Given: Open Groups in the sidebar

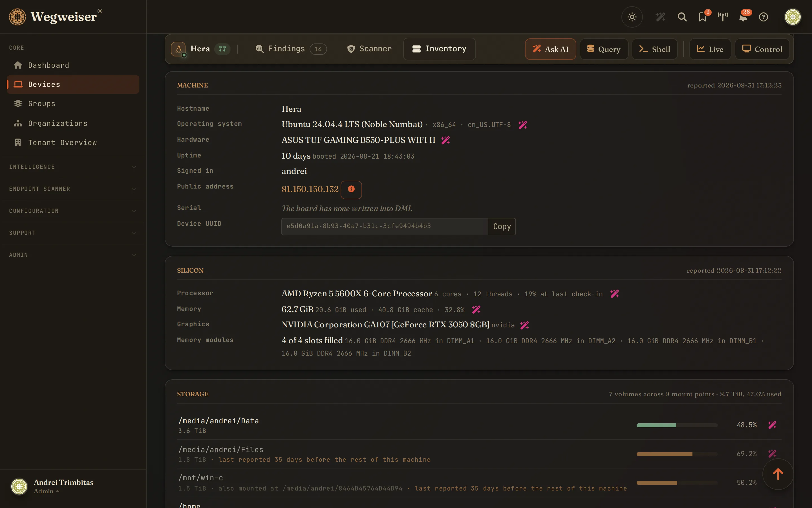Looking at the screenshot, I should (x=73, y=104).
